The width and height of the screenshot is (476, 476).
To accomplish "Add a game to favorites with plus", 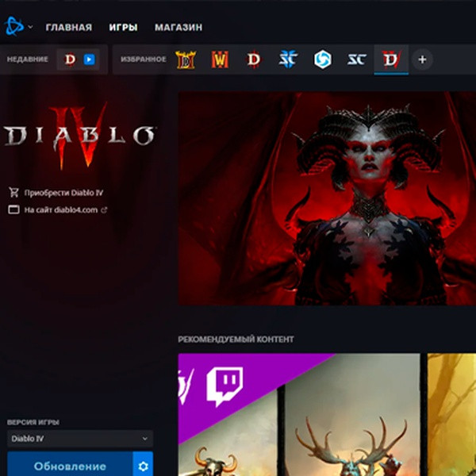I will pyautogui.click(x=422, y=59).
